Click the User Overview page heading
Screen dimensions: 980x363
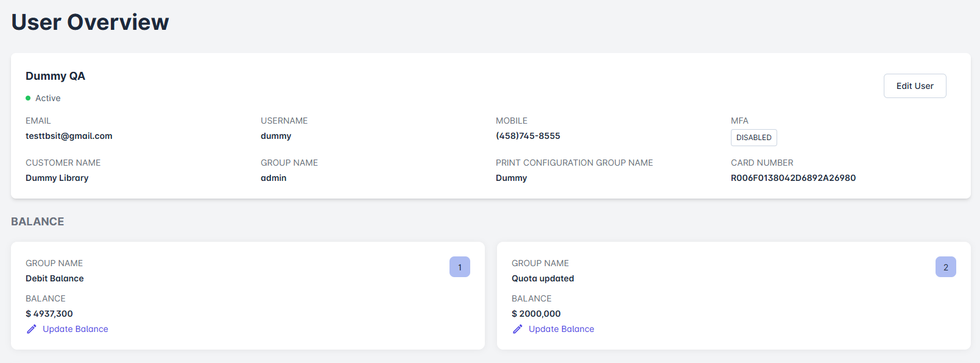[90, 22]
